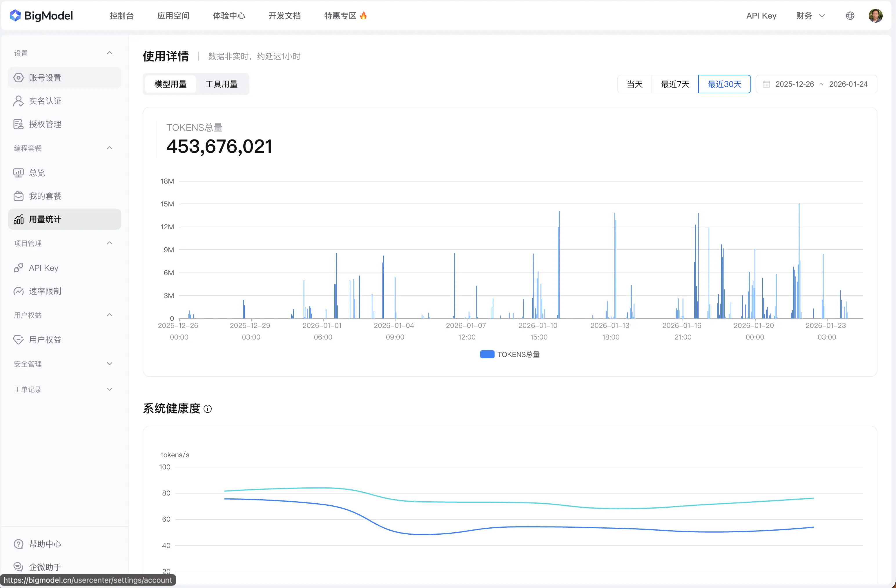Open the 财务 dropdown menu
The width and height of the screenshot is (896, 588).
click(x=809, y=15)
